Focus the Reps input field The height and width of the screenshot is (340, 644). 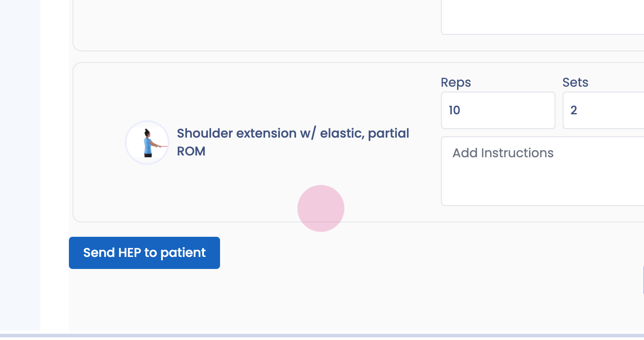pos(498,110)
